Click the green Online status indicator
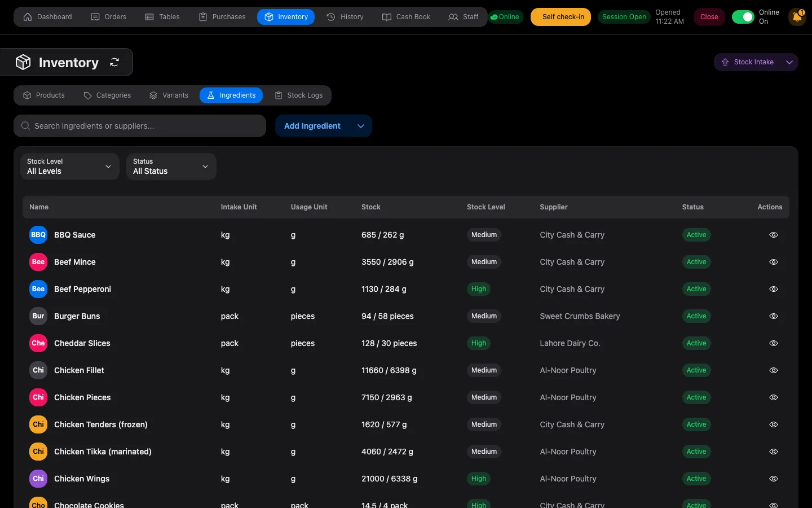The width and height of the screenshot is (812, 508). click(506, 17)
